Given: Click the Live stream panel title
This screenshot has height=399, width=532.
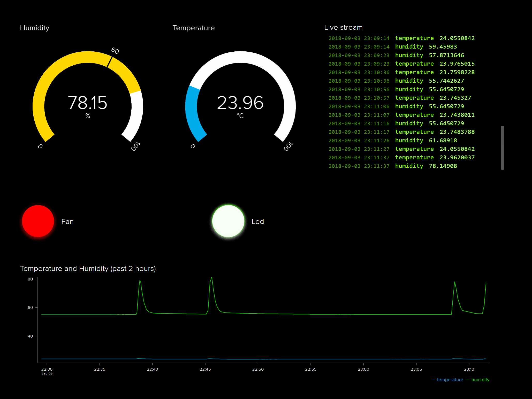Looking at the screenshot, I should click(x=343, y=27).
